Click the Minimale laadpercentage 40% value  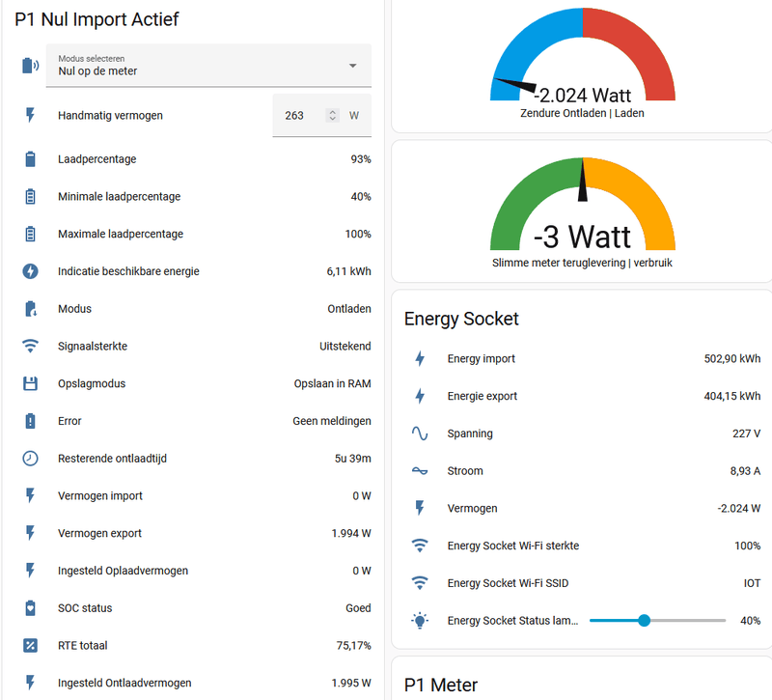[x=361, y=197]
